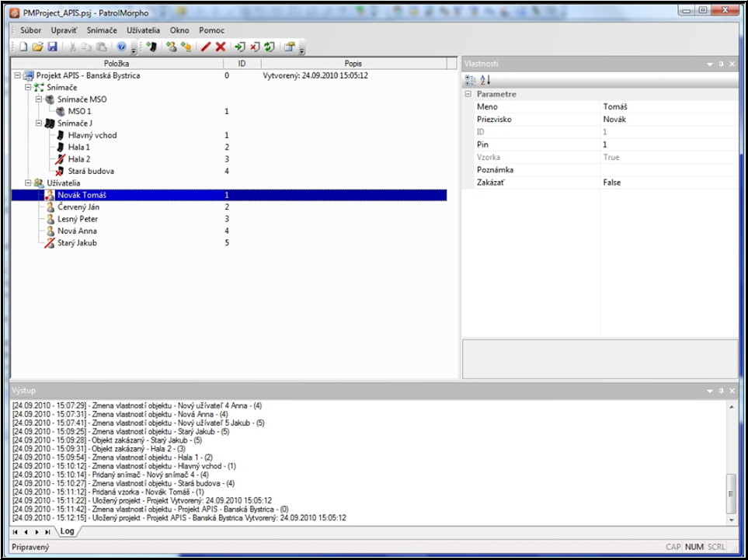Screen dimensions: 748x560
Task: Click the red pencil edit icon
Action: click(206, 47)
